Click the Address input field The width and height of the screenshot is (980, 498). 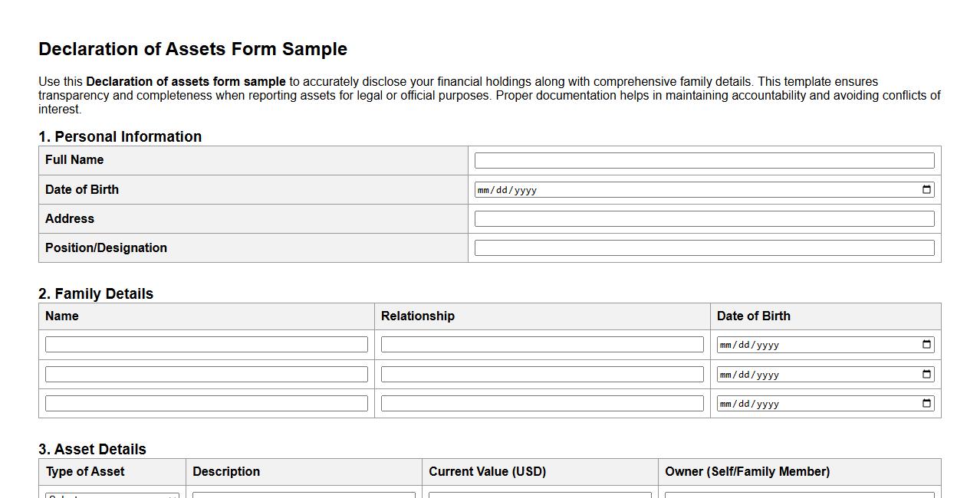pos(704,218)
